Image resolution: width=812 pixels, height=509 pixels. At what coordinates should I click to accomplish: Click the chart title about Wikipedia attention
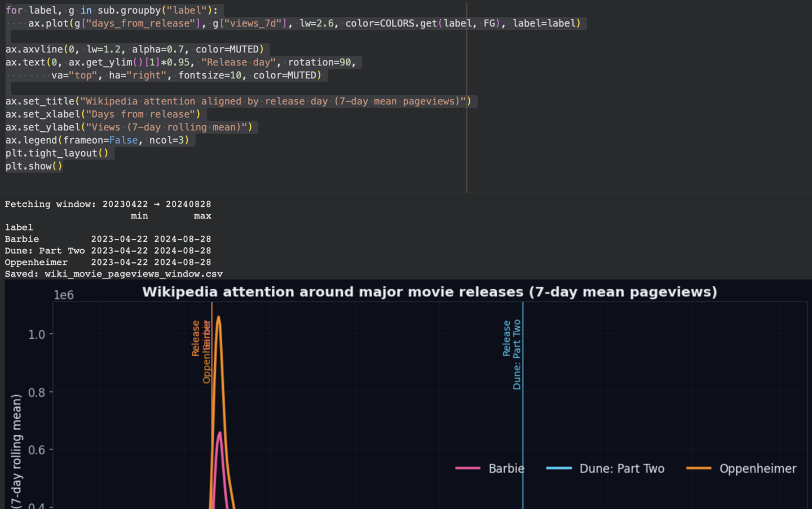(429, 292)
